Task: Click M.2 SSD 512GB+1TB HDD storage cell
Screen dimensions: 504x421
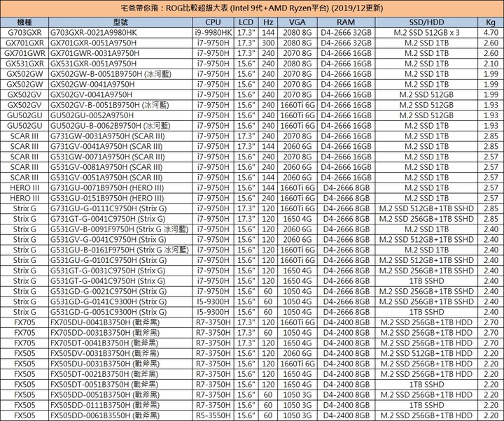Action: point(426,353)
